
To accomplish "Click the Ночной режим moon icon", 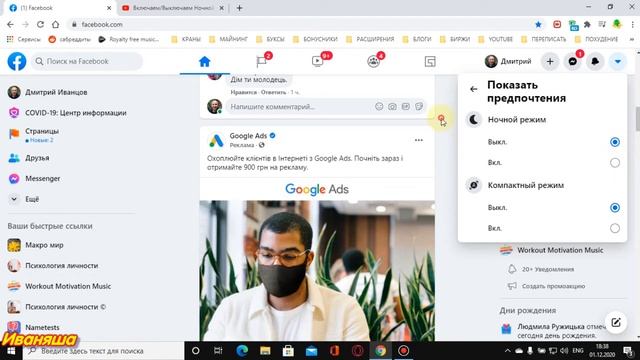I will (x=473, y=120).
